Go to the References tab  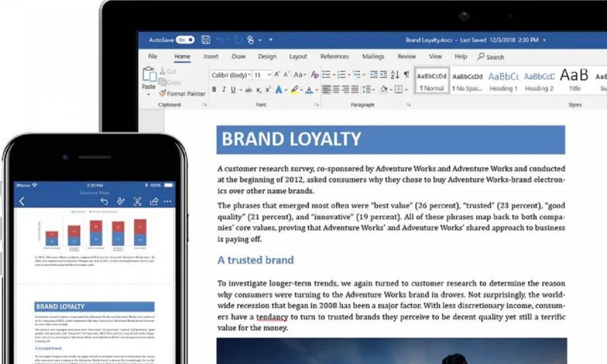[334, 56]
